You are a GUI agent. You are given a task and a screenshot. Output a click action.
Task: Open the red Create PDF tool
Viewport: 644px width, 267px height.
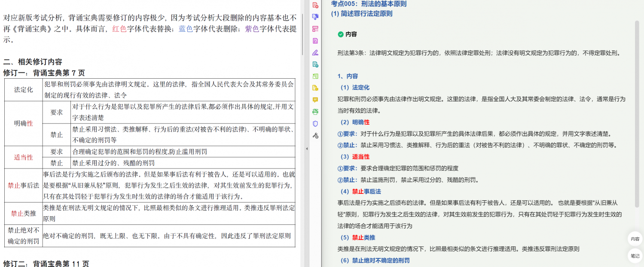315,5
